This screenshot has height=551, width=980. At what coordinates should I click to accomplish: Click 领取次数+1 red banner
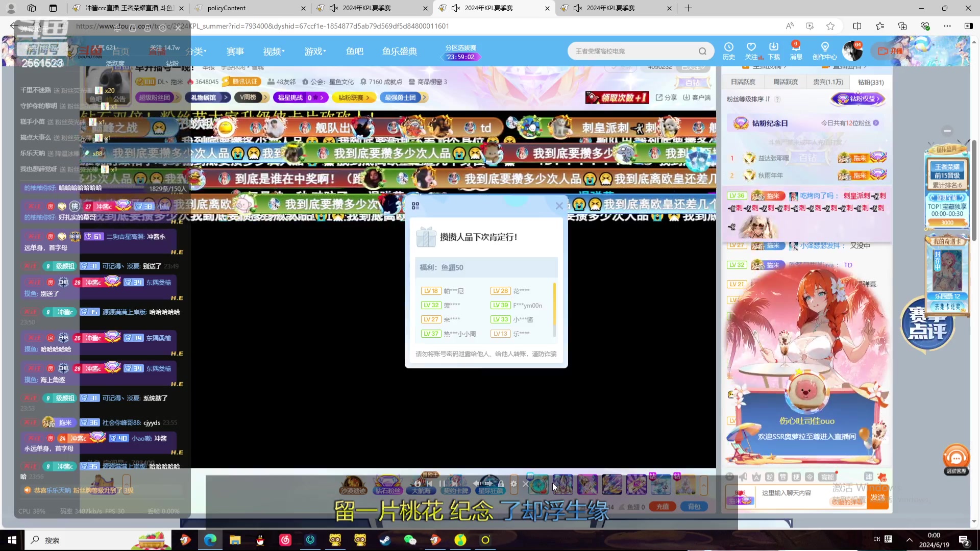[617, 97]
